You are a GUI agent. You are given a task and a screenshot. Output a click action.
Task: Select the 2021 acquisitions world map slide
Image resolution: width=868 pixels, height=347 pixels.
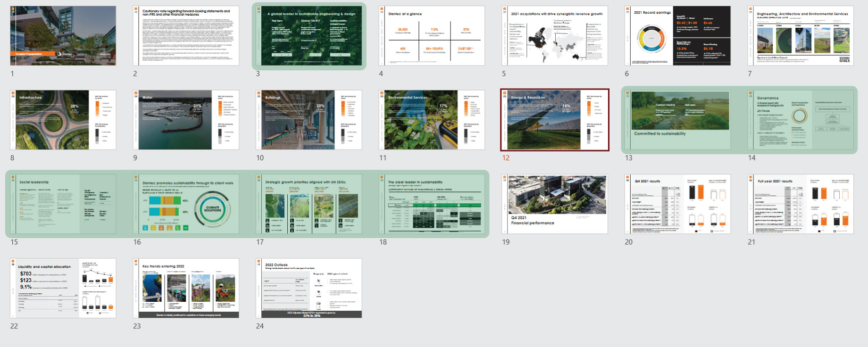[555, 36]
